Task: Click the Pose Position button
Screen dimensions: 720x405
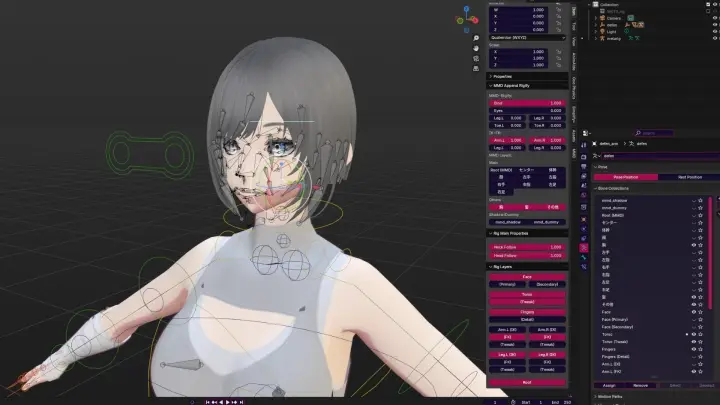Action: point(625,177)
